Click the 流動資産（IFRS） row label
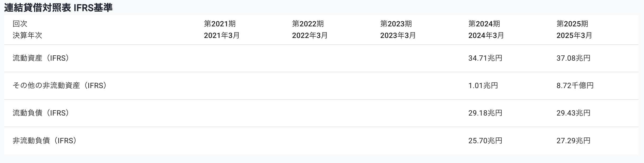This screenshot has height=163, width=644. click(41, 58)
